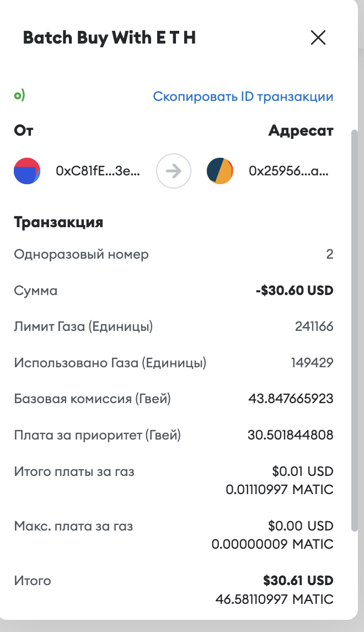Image resolution: width=364 pixels, height=632 pixels.
Task: Click the vertical scrollbar of the details panel
Action: [355, 331]
